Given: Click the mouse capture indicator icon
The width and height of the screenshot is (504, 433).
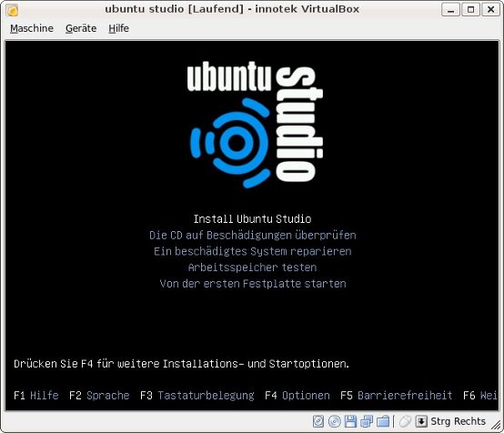Looking at the screenshot, I should pos(405,421).
